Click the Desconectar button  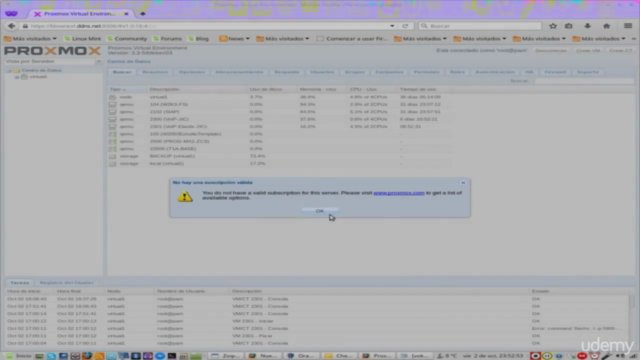coord(551,51)
